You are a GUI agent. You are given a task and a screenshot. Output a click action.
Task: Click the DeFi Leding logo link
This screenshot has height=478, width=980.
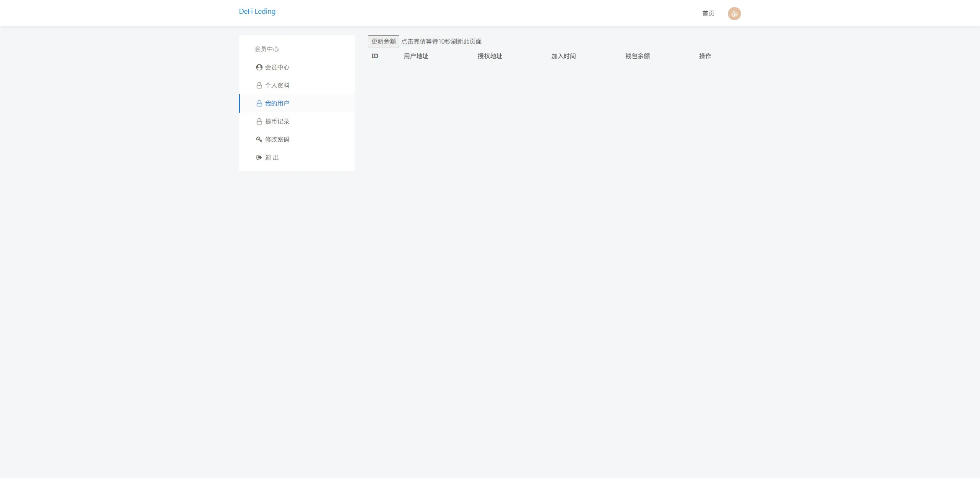[257, 11]
